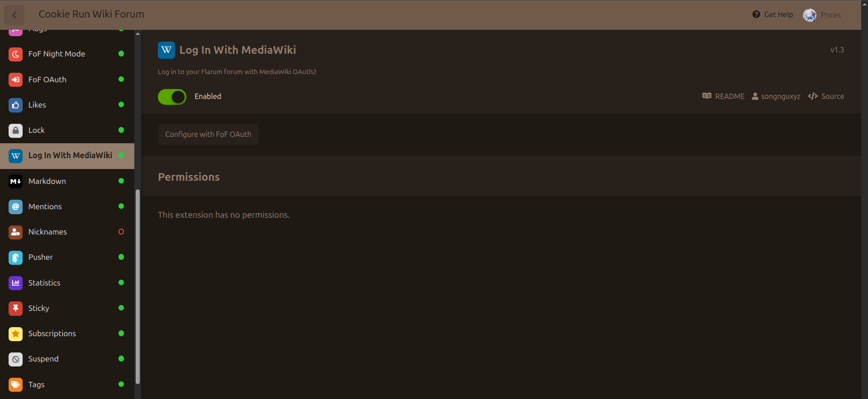The height and width of the screenshot is (399, 868).
Task: Click the back arrow button in header
Action: [14, 15]
